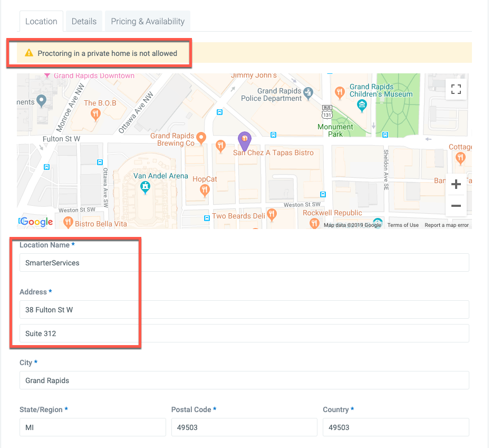Click the City input field
The image size is (492, 448).
click(244, 380)
